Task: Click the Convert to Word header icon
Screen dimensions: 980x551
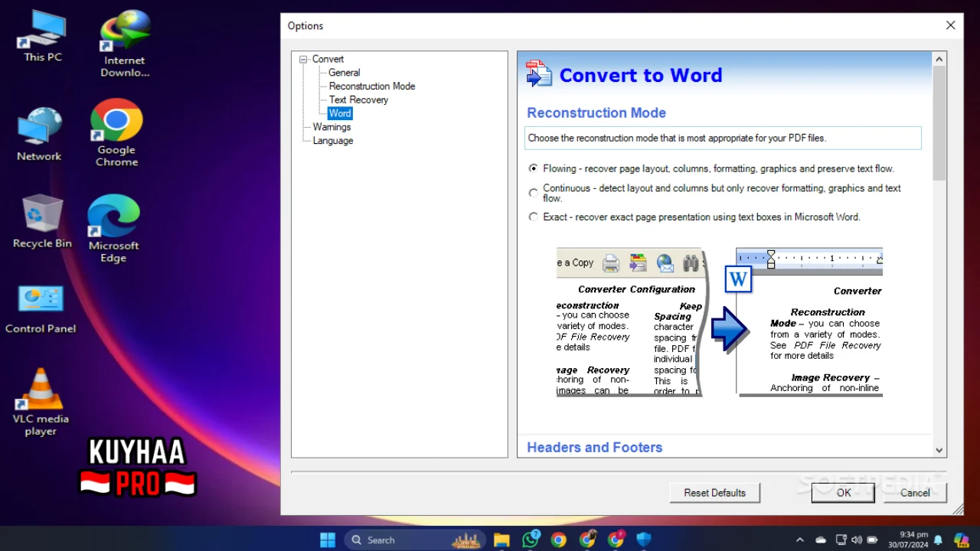Action: 539,74
